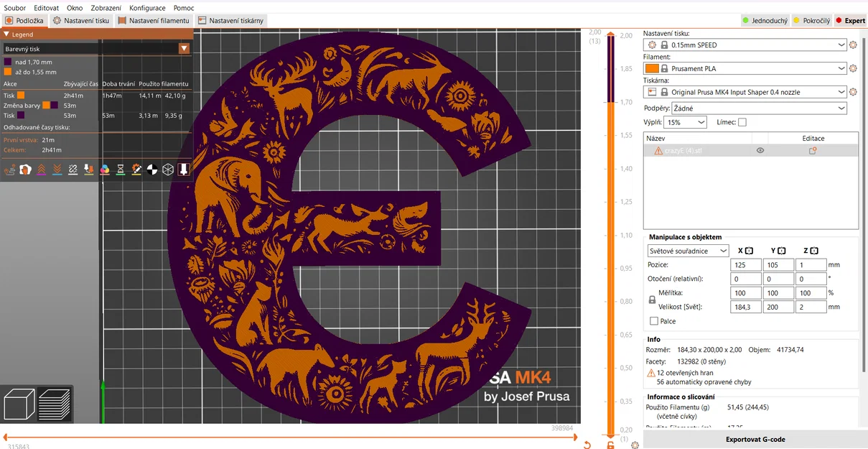Click Exportovat G-code button
The height and width of the screenshot is (449, 868).
coord(755,439)
